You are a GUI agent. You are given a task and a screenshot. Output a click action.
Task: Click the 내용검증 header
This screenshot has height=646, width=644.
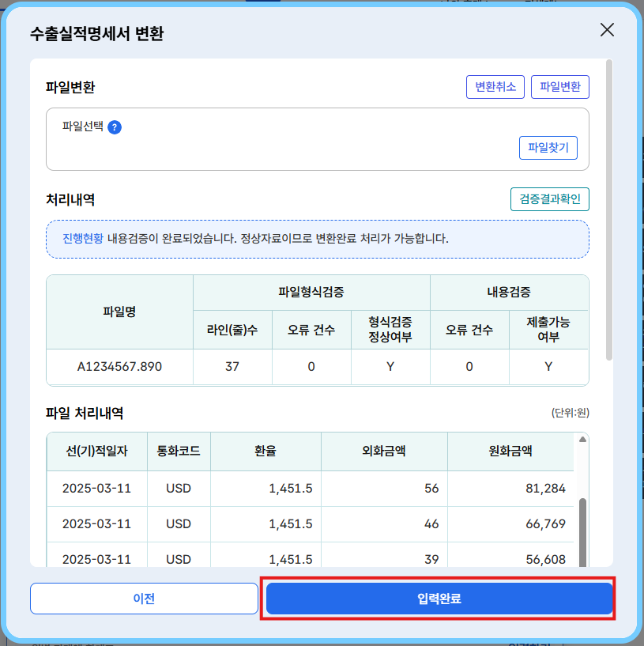coord(509,292)
